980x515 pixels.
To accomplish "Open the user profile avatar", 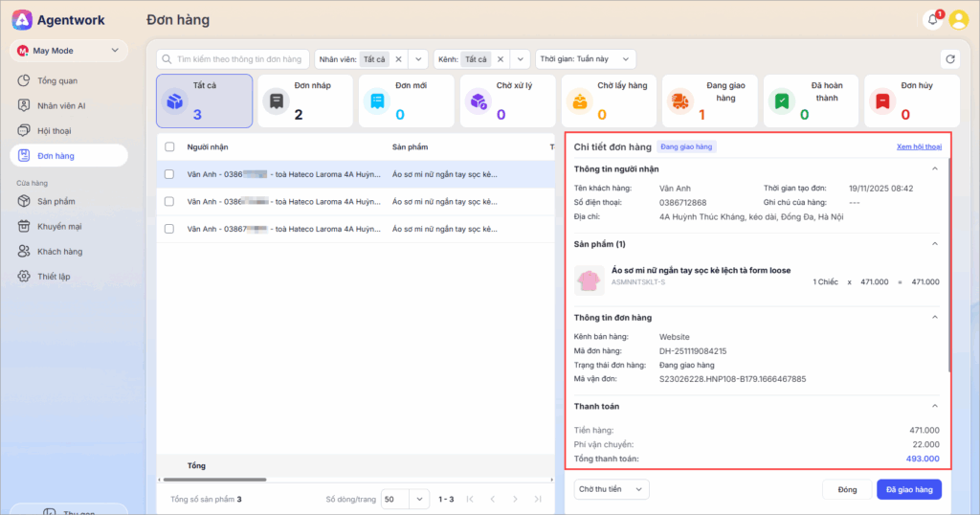I will [x=958, y=20].
